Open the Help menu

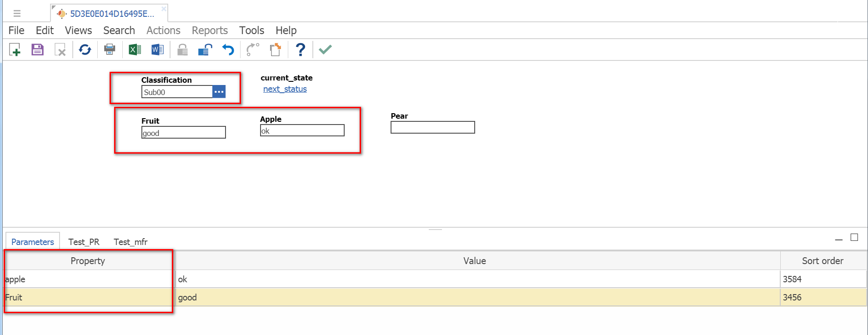(x=286, y=30)
